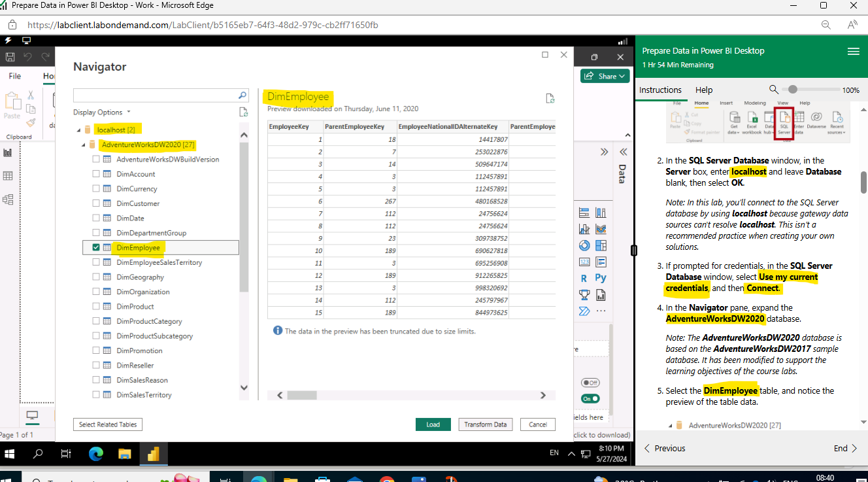
Task: Click the search magnifier in Navigator search box
Action: (242, 95)
